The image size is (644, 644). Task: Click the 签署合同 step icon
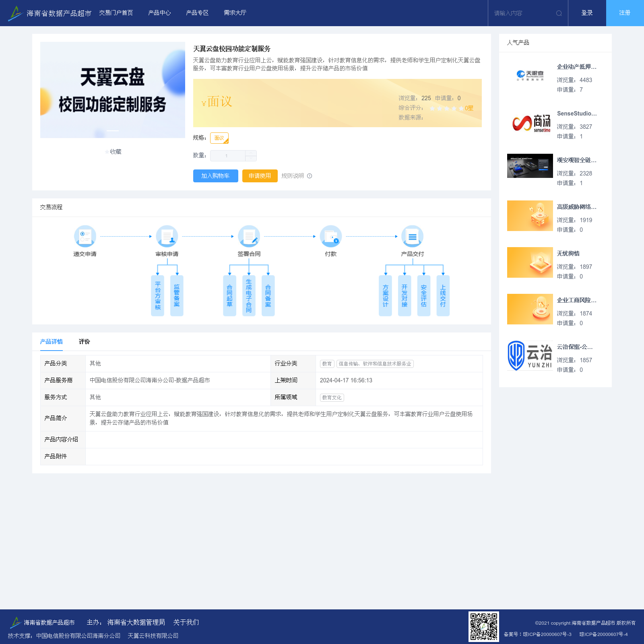click(x=249, y=236)
